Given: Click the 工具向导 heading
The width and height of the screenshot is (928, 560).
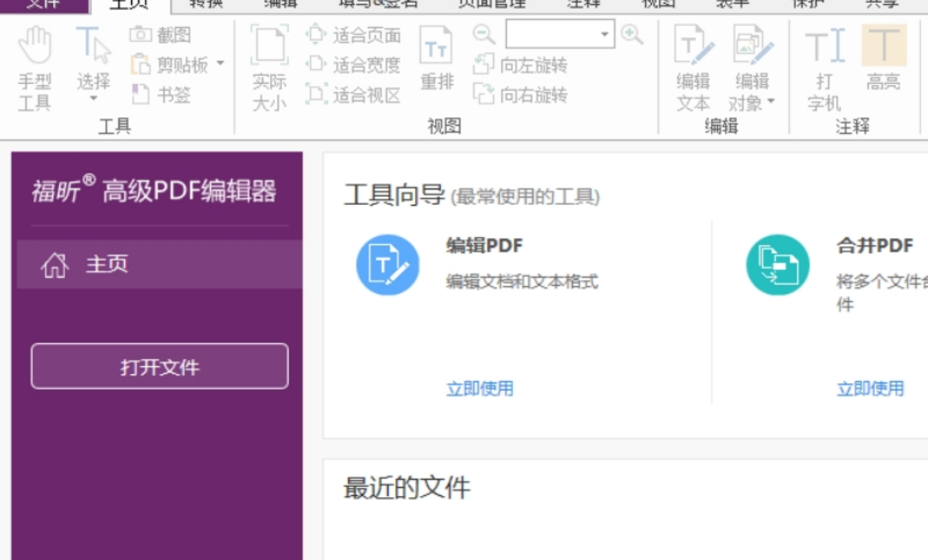Looking at the screenshot, I should 394,195.
